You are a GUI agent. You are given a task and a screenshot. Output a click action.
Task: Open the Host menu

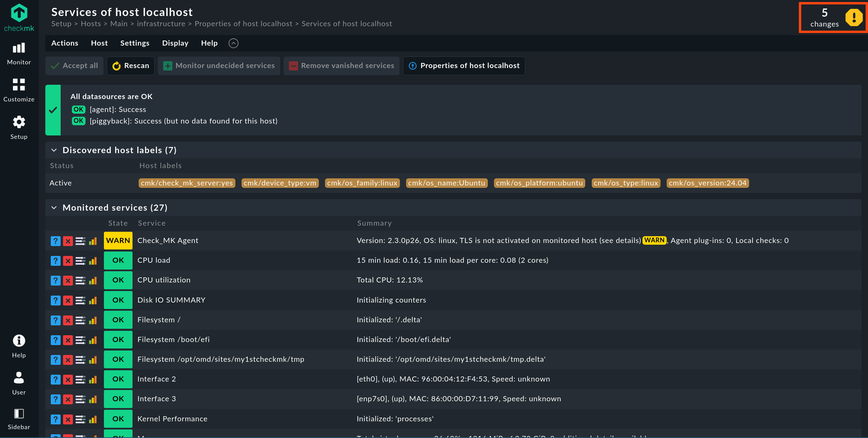point(99,43)
